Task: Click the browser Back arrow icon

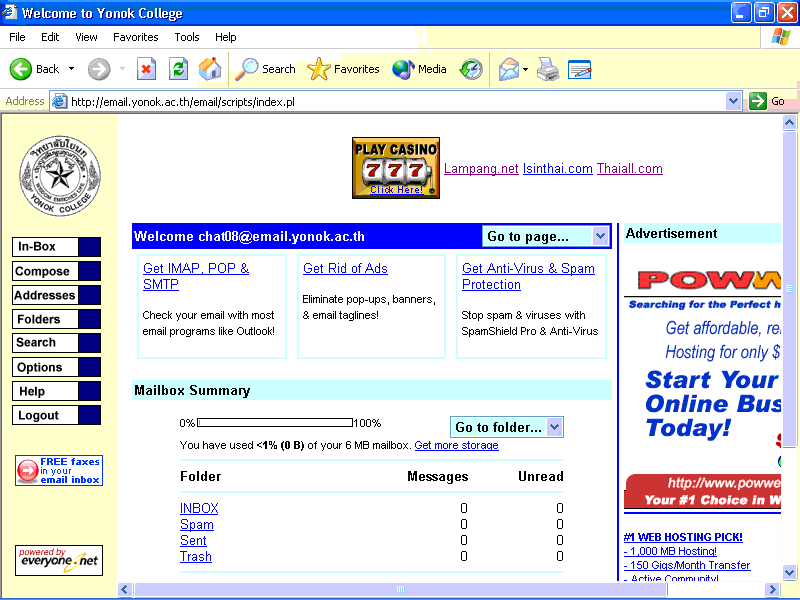Action: [x=21, y=69]
